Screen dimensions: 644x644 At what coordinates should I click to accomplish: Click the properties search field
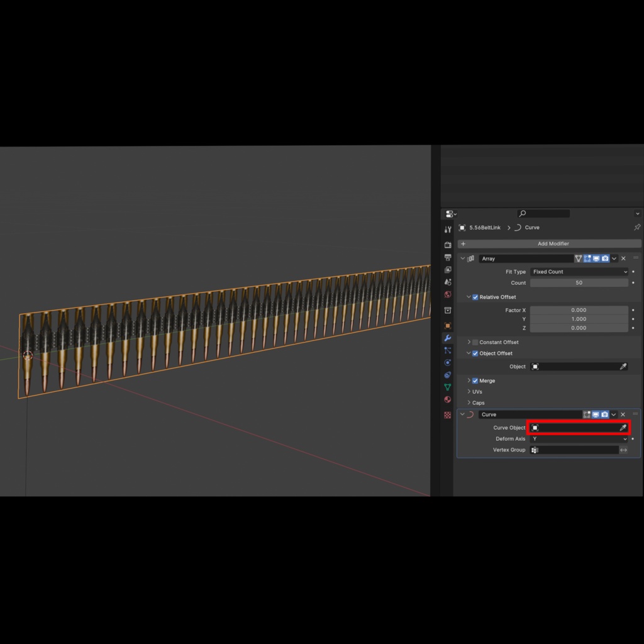click(x=543, y=214)
